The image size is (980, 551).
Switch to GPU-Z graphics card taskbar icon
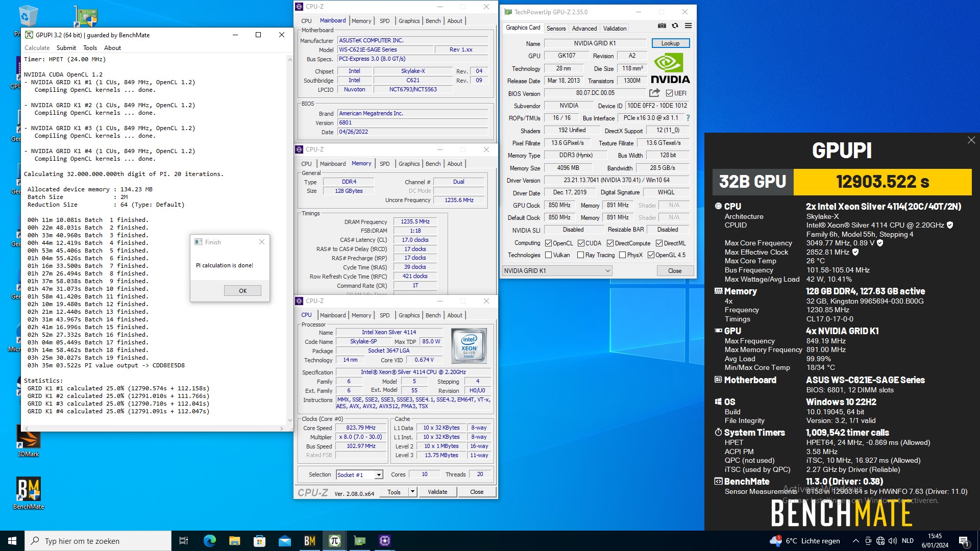pyautogui.click(x=359, y=541)
